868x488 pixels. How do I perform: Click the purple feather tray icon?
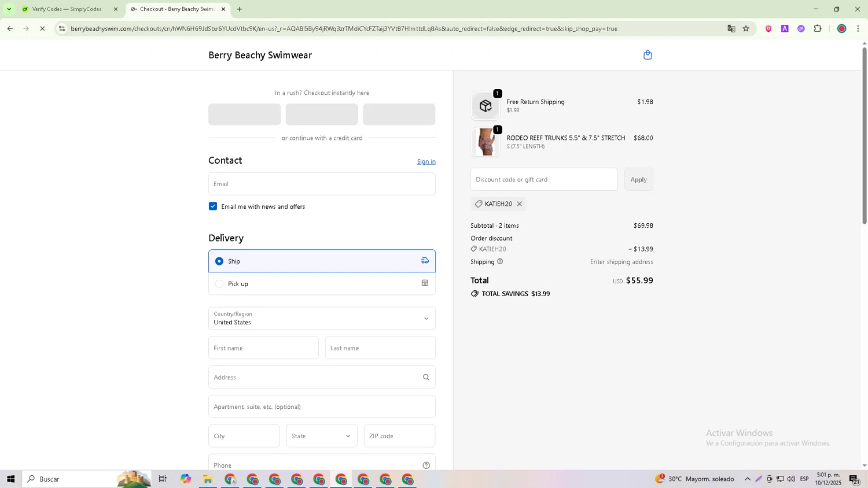tap(759, 479)
